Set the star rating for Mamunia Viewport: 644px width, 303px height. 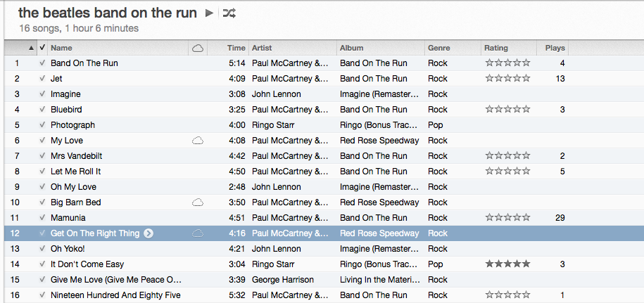click(507, 218)
